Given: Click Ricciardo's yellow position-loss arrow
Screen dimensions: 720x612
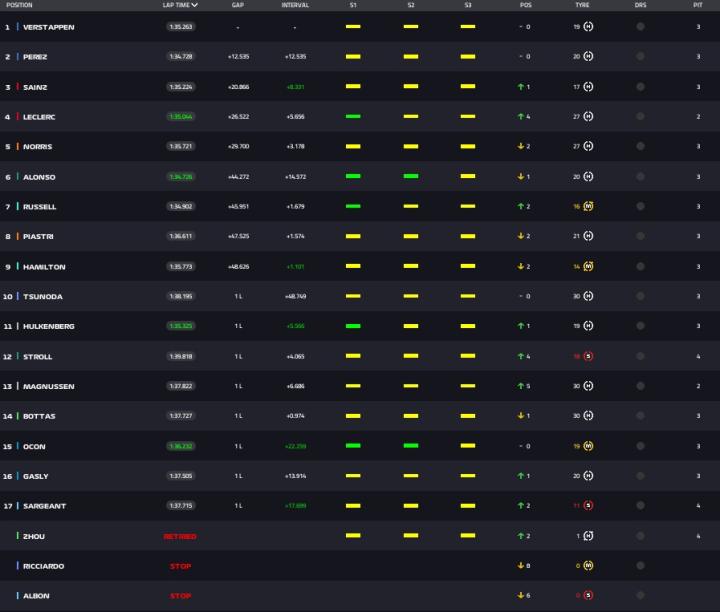Looking at the screenshot, I should pyautogui.click(x=521, y=566).
